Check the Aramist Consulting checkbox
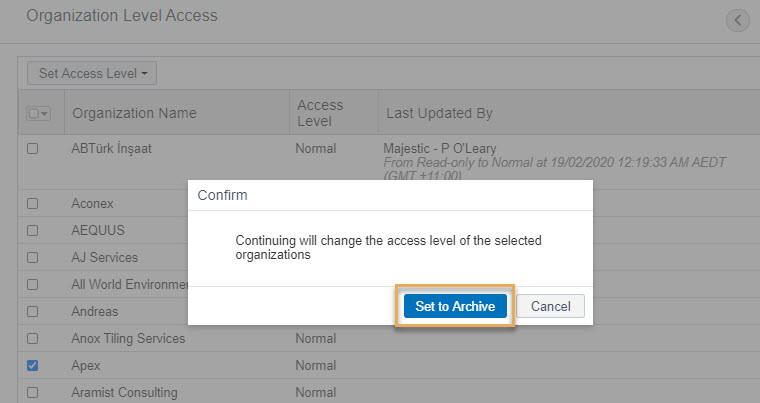 [32, 392]
